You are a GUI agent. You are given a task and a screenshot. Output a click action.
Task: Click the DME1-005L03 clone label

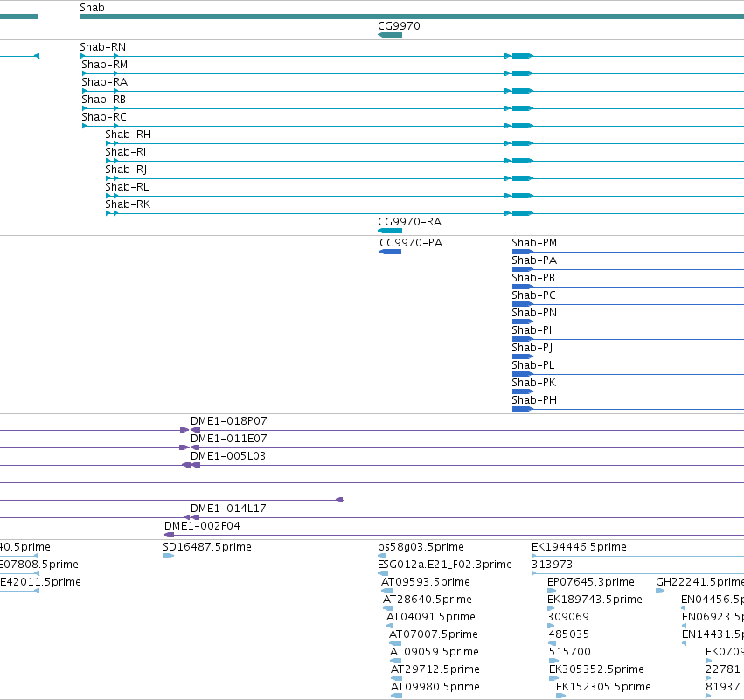[228, 457]
